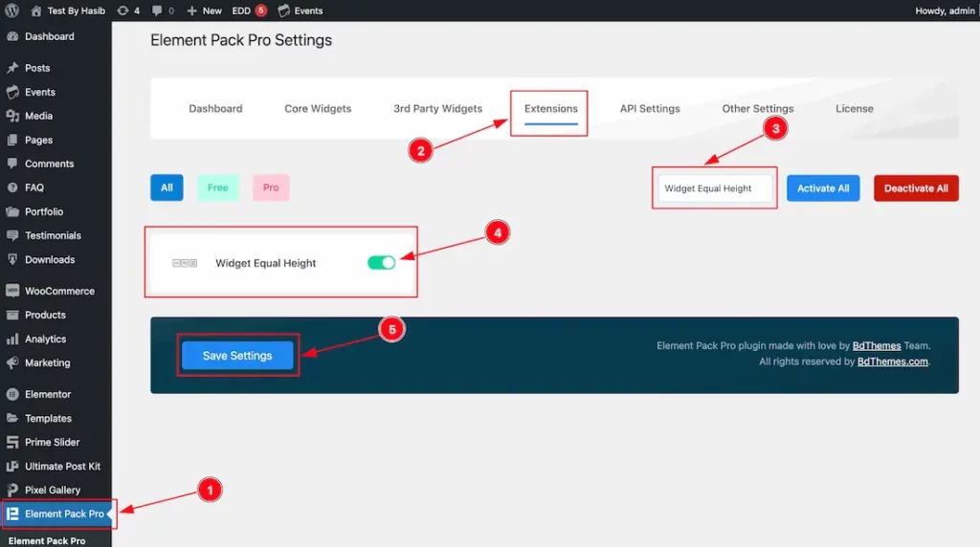
Task: Click the Widget Equal Height extension icon
Action: coord(185,264)
